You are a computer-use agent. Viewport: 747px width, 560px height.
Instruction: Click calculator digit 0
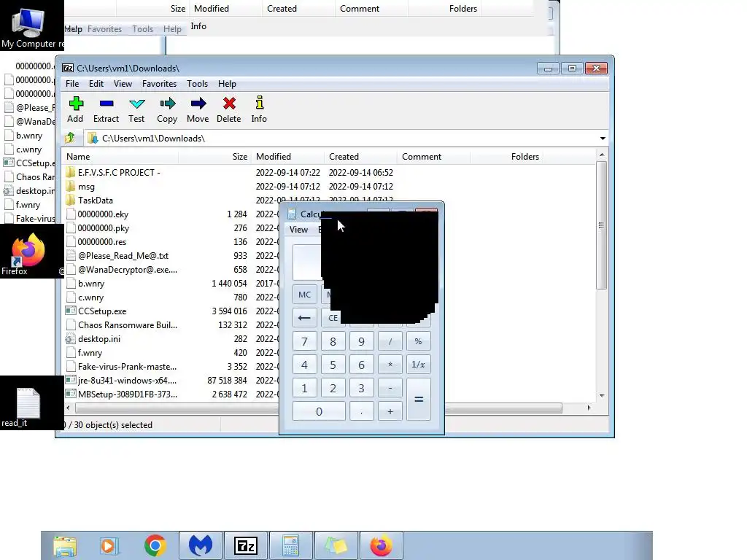(x=319, y=411)
